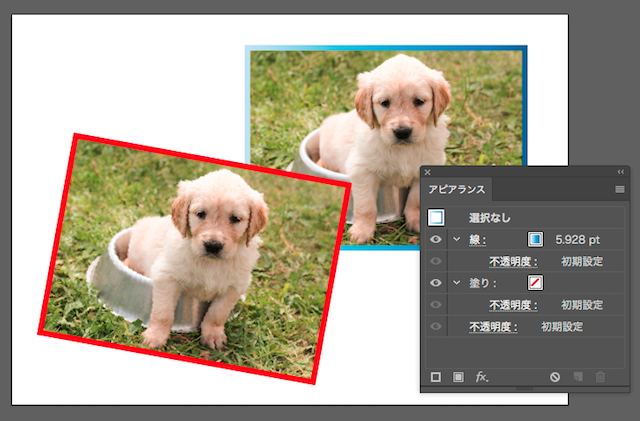The width and height of the screenshot is (640, 421).
Task: Clear appearance with the no-symbol icon
Action: point(555,377)
